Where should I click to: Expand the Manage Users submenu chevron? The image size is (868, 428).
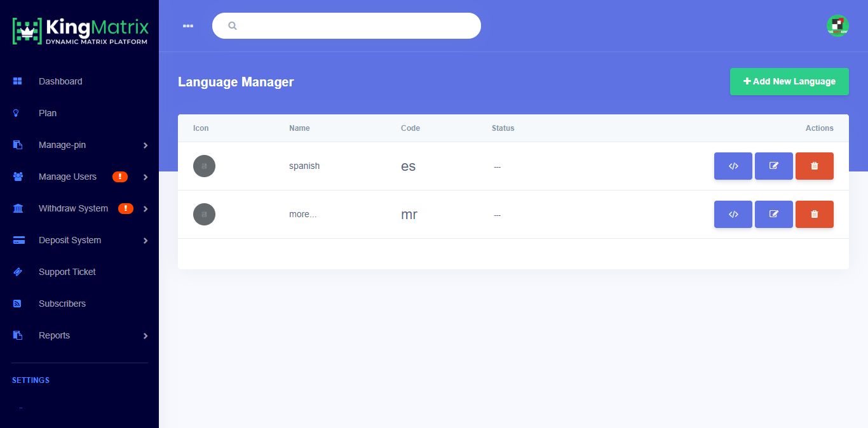[x=146, y=177]
